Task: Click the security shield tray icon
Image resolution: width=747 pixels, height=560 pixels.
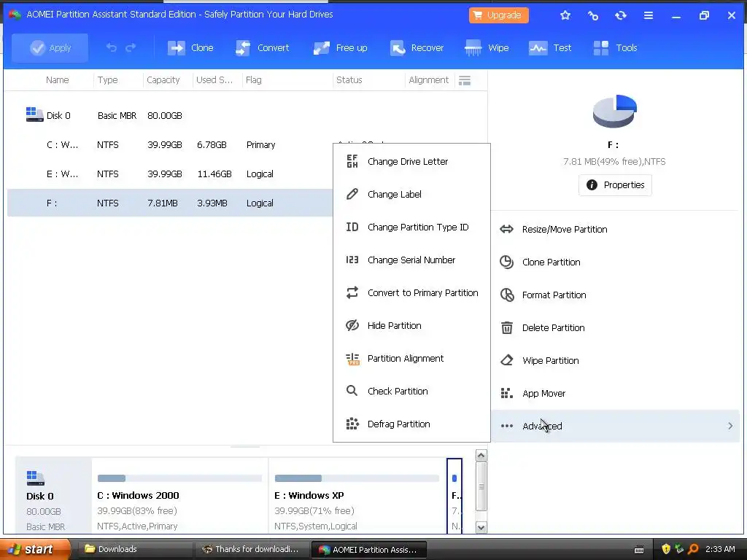Action: [666, 549]
